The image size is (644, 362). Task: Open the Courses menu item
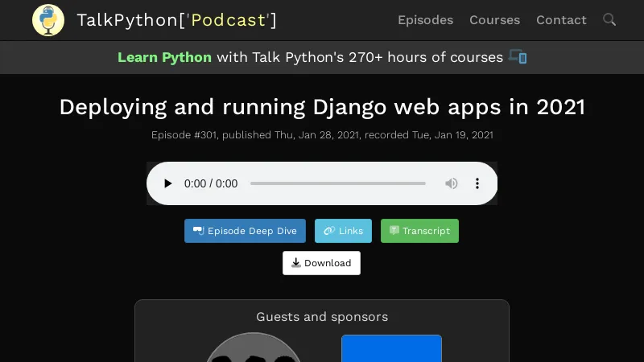pos(494,20)
